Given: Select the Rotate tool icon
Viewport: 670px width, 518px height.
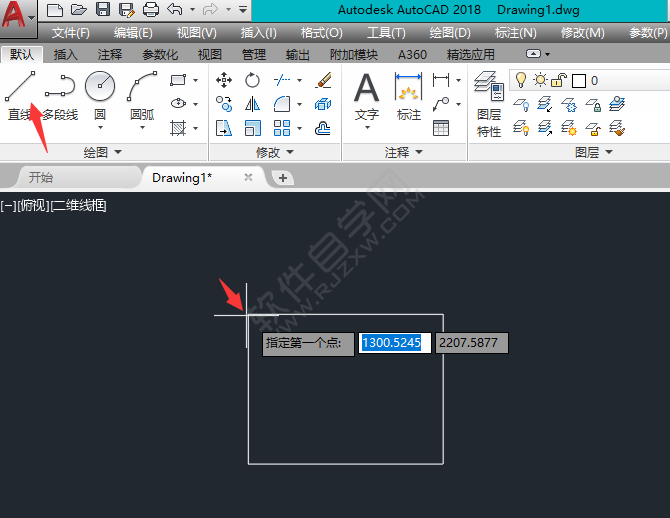Looking at the screenshot, I should point(252,80).
